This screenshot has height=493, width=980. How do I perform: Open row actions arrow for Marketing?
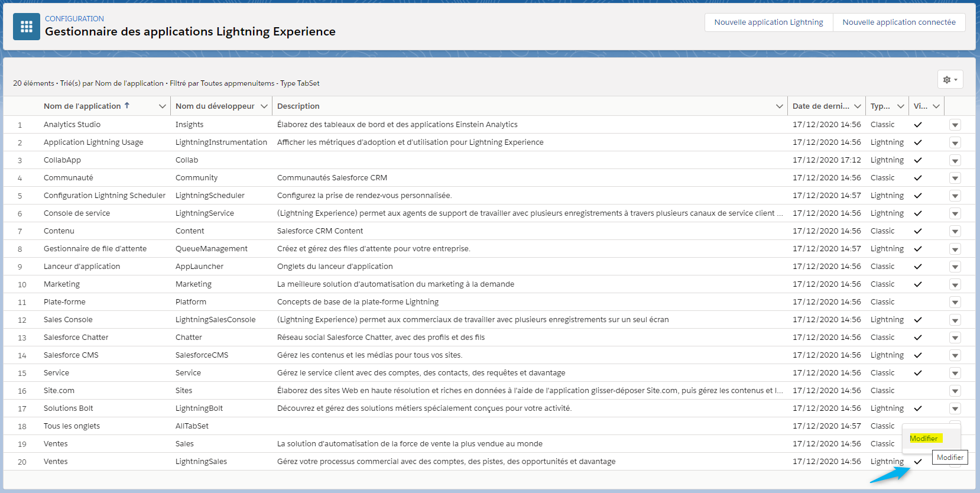point(955,284)
